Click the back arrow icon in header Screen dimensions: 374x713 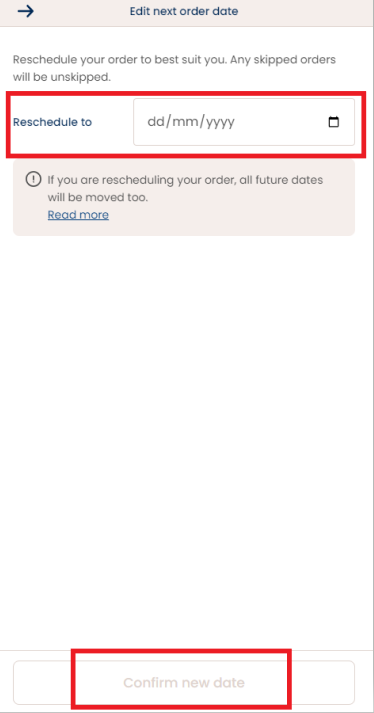click(25, 11)
